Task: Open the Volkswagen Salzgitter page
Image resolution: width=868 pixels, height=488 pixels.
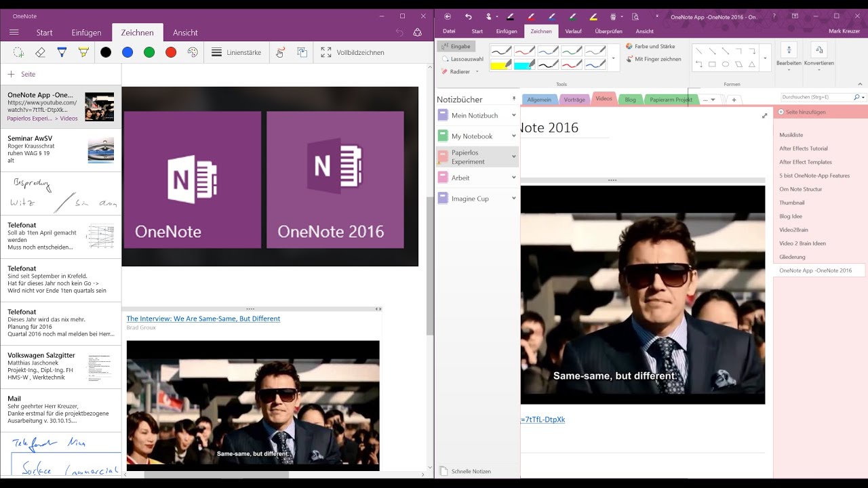Action: (x=61, y=367)
